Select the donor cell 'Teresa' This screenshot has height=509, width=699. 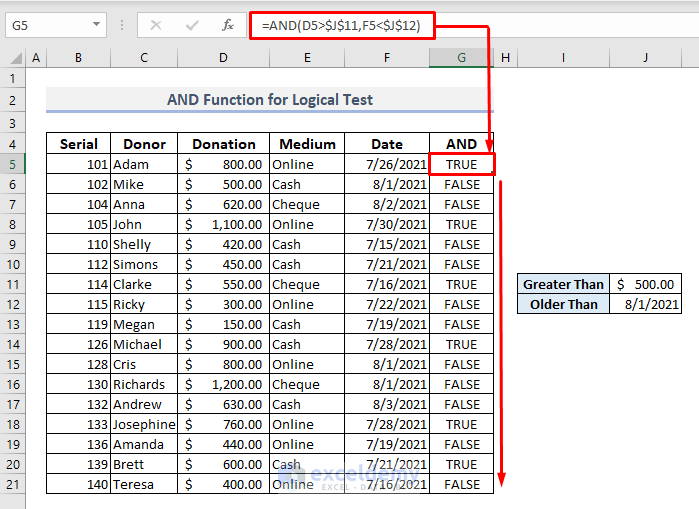click(x=144, y=484)
